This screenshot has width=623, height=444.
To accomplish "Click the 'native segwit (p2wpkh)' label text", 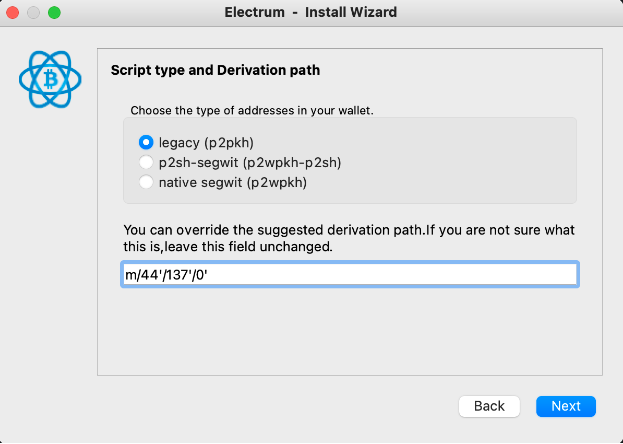I will [x=232, y=182].
